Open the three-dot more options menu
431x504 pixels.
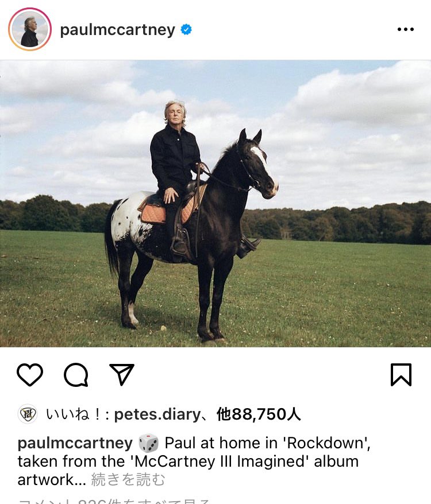click(x=406, y=29)
